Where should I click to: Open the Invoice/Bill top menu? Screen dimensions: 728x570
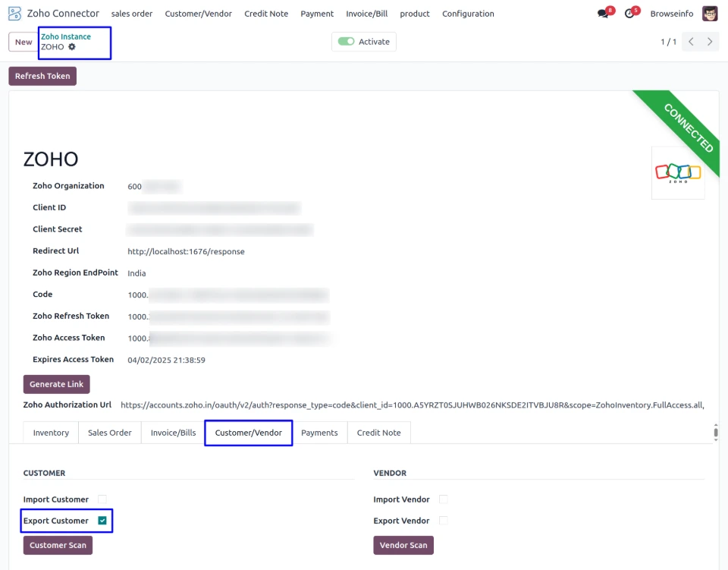pos(366,14)
